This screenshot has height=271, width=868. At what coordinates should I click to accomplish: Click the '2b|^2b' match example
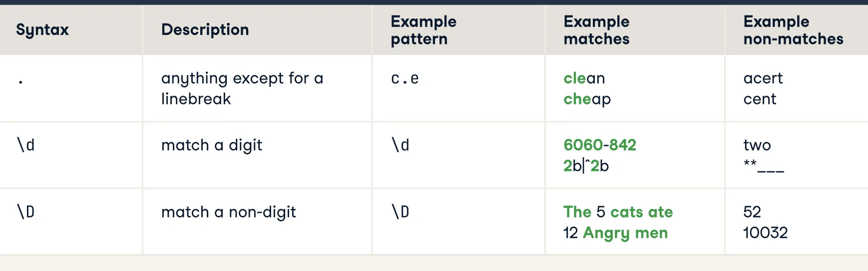tap(586, 166)
